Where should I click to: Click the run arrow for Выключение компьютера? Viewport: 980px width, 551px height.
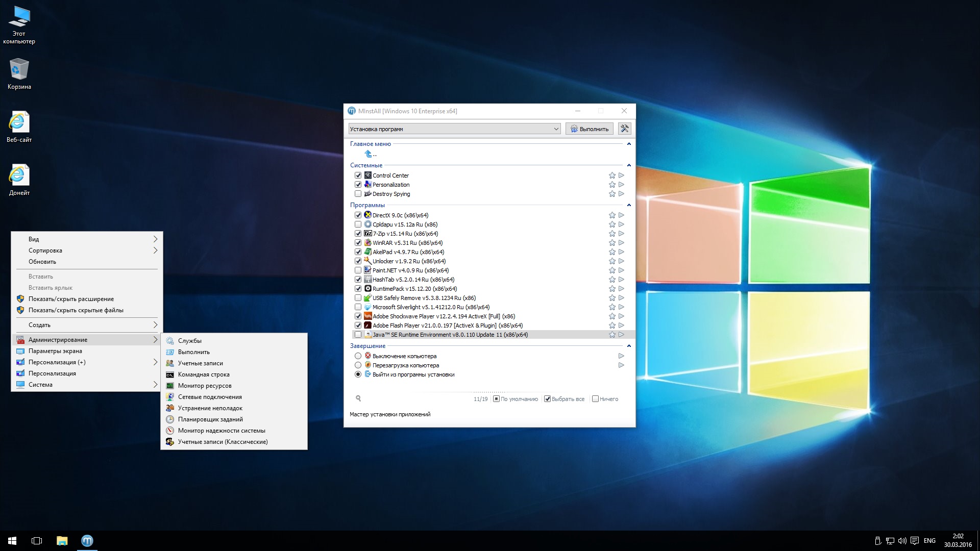(621, 356)
